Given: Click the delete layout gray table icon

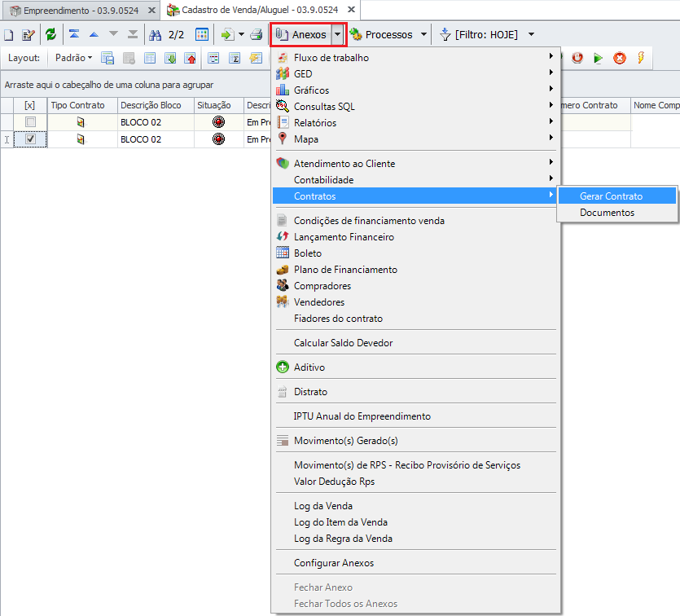Looking at the screenshot, I should point(129,58).
